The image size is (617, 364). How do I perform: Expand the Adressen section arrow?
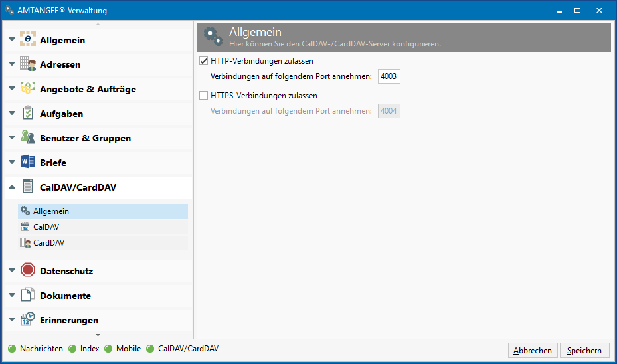click(12, 64)
